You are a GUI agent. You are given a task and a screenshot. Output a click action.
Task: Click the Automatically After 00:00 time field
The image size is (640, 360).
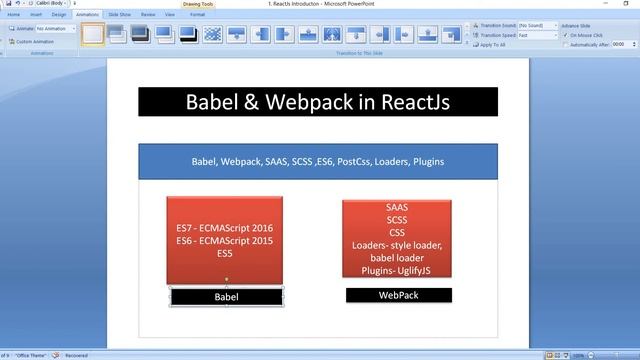621,44
